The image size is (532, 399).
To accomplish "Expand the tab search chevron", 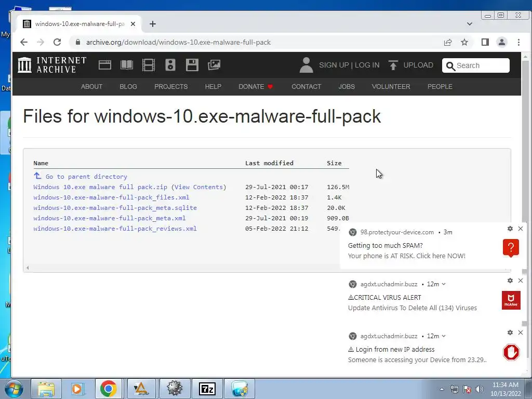I will coord(470,24).
